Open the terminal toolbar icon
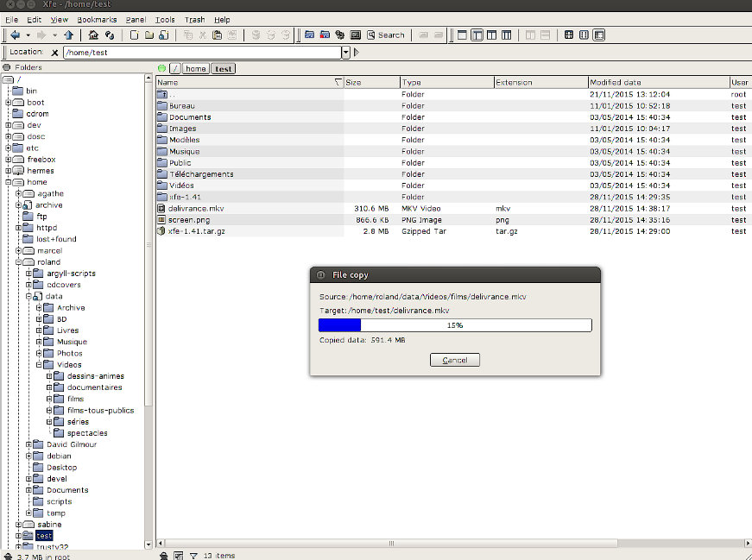Screen dimensions: 752x560 [x=356, y=35]
